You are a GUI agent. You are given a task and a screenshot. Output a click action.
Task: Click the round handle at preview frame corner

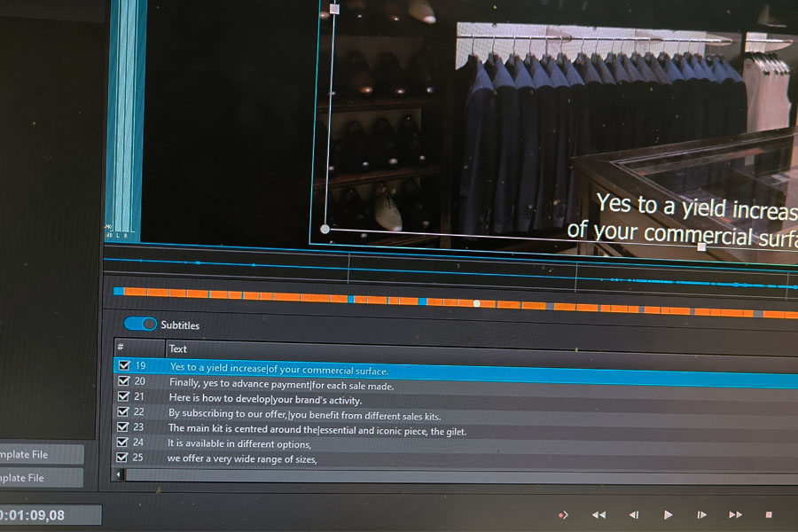click(x=325, y=229)
